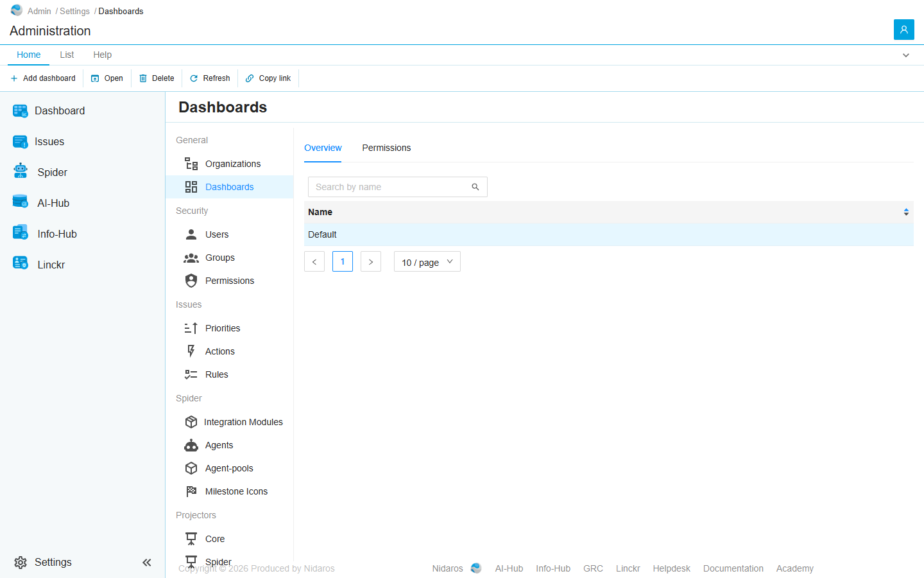Viewport: 924px width, 578px height.
Task: Click the Dashboards grid icon in settings menu
Action: point(191,187)
